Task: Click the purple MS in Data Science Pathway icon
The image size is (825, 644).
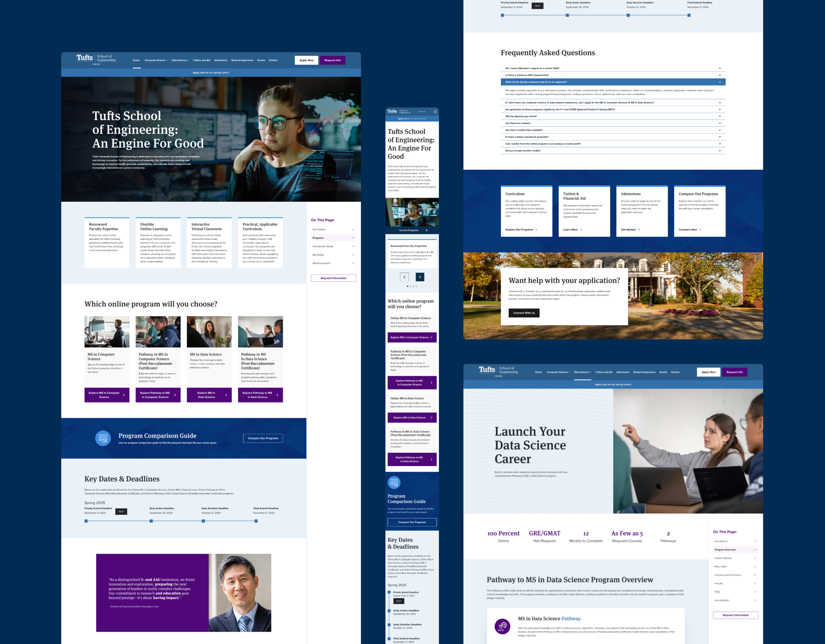Action: pyautogui.click(x=502, y=626)
